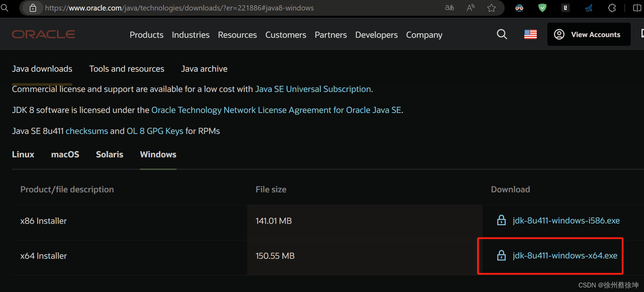Image resolution: width=644 pixels, height=292 pixels.
Task: Select the Windows tab
Action: (x=158, y=155)
